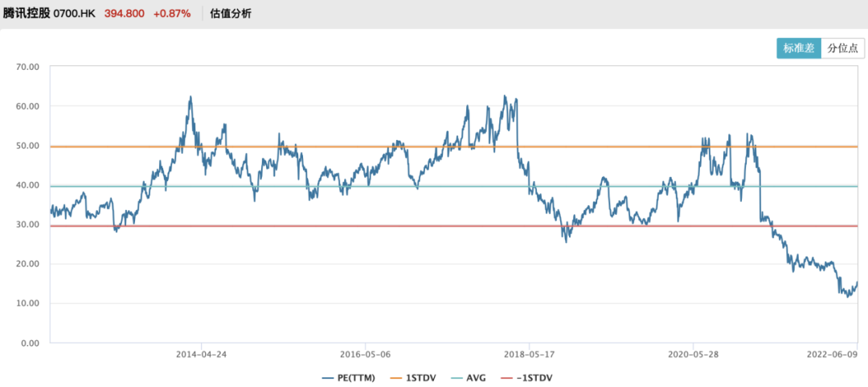868x387 pixels.
Task: Click the 60.00 y-axis label
Action: click(27, 106)
